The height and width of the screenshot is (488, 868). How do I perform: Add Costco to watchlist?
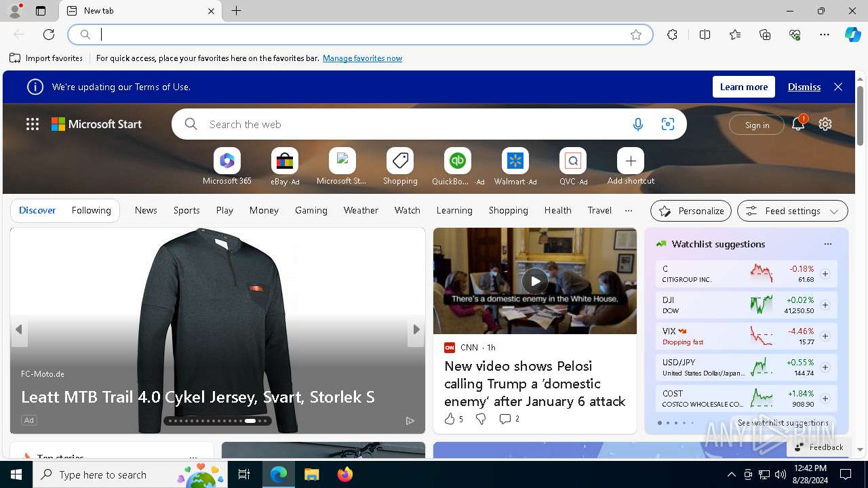tap(825, 399)
